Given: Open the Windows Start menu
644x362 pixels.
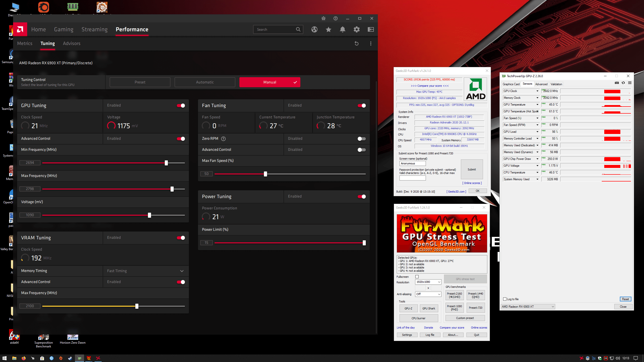Looking at the screenshot, I should click(5, 358).
